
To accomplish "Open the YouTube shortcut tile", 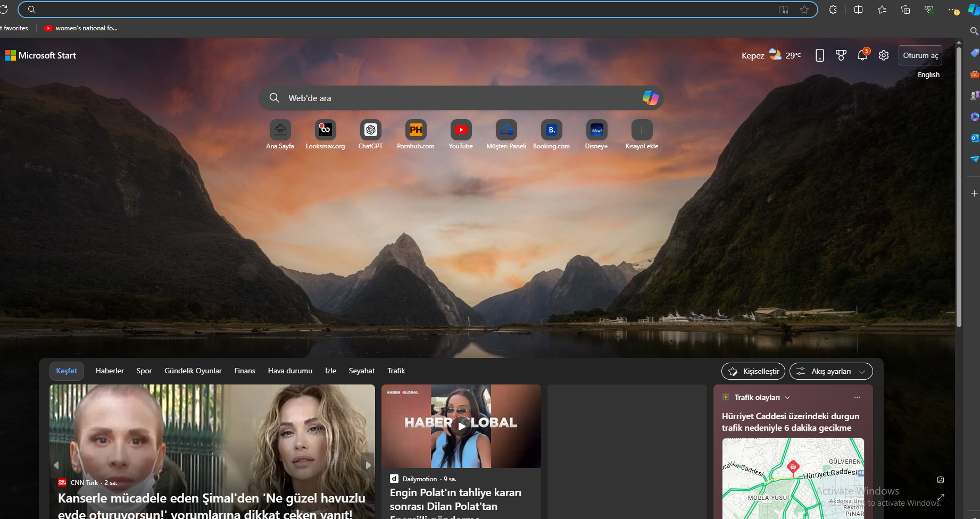I will (461, 130).
